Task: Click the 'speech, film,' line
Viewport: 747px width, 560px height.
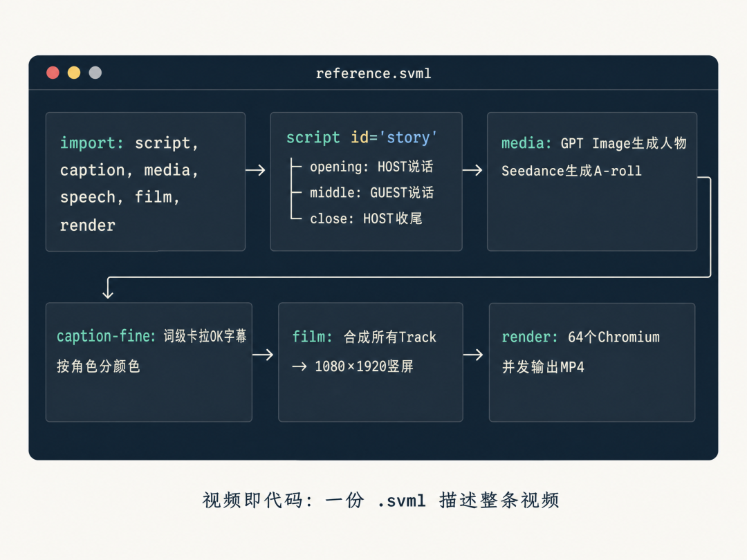Action: tap(120, 197)
